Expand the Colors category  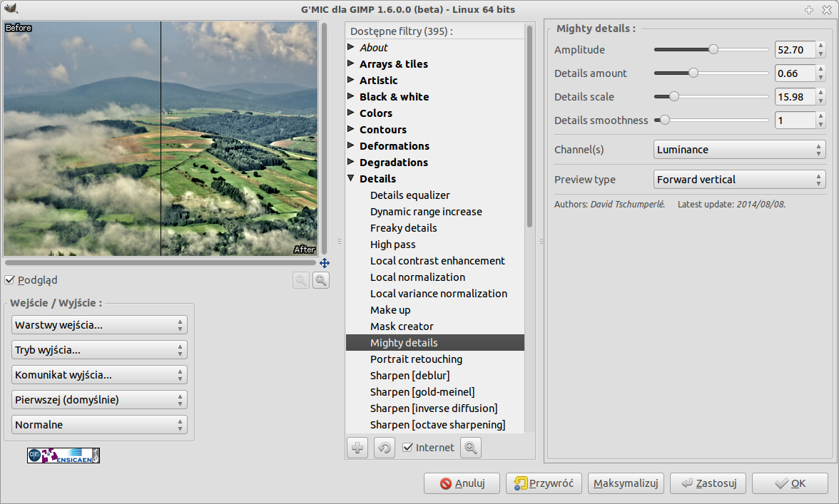(351, 113)
